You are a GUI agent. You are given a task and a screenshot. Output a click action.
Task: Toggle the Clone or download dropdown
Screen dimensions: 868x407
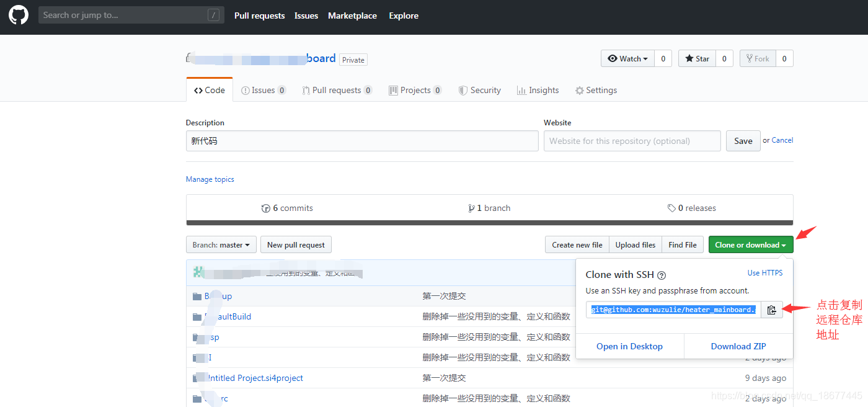click(751, 244)
